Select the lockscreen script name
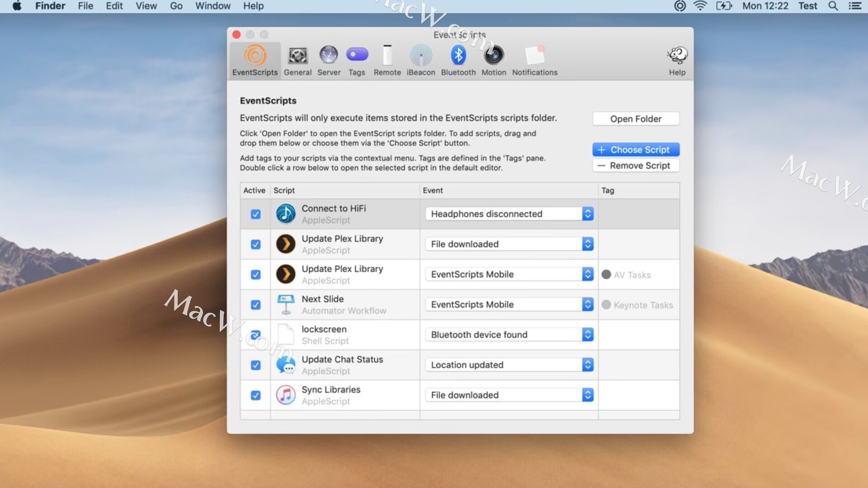Viewport: 868px width, 488px height. pos(324,329)
